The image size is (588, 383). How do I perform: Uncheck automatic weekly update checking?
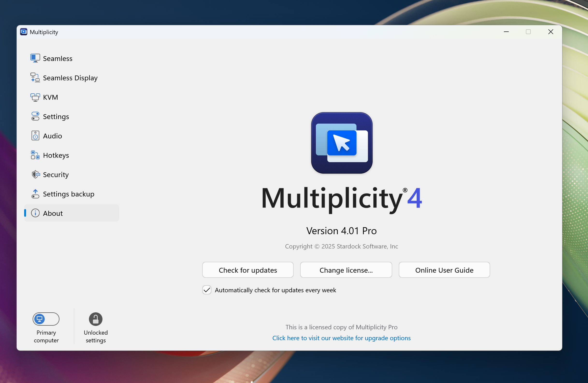[x=207, y=290]
